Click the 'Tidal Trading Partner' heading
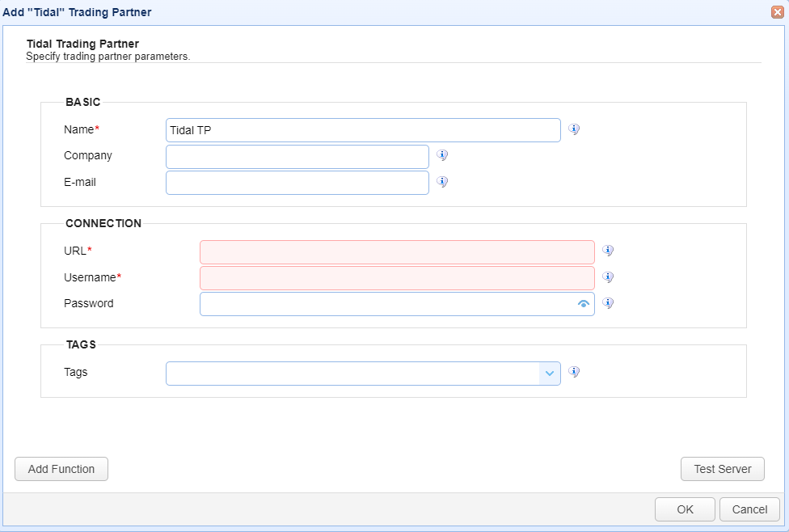Screen dimensions: 789x532 point(82,44)
